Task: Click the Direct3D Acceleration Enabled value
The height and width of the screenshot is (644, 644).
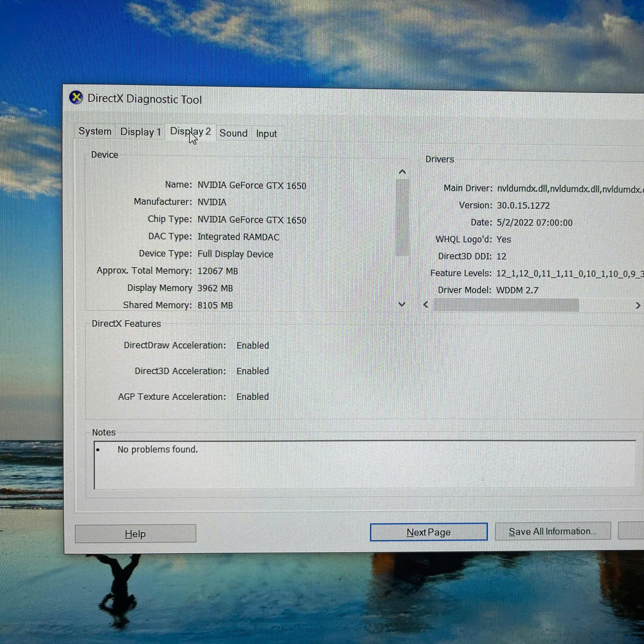Action: (253, 371)
